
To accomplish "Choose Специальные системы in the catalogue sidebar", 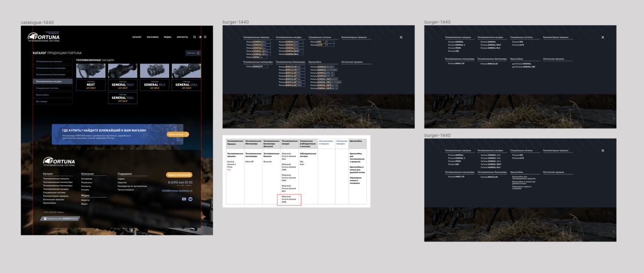I will point(53,88).
